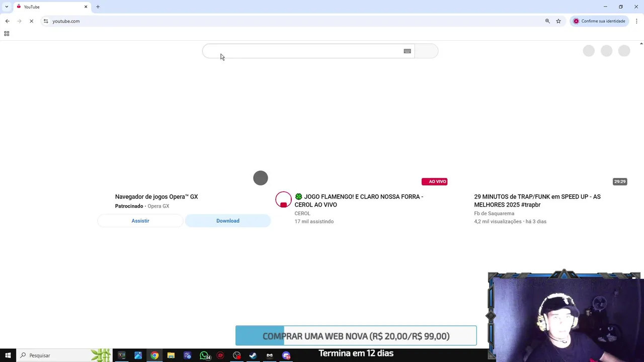Open JOGO FLAMENGO live video title
This screenshot has height=362, width=644.
(359, 201)
